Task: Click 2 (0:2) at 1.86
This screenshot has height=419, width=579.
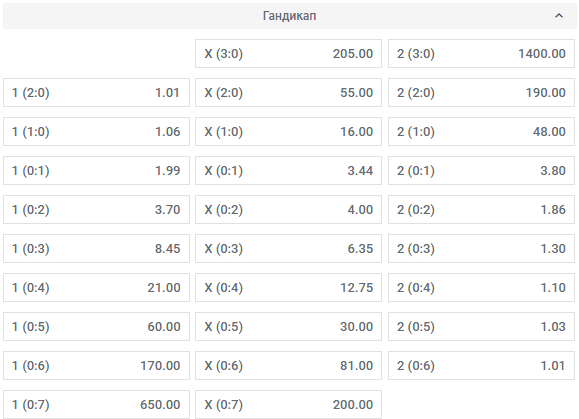Action: pos(481,210)
